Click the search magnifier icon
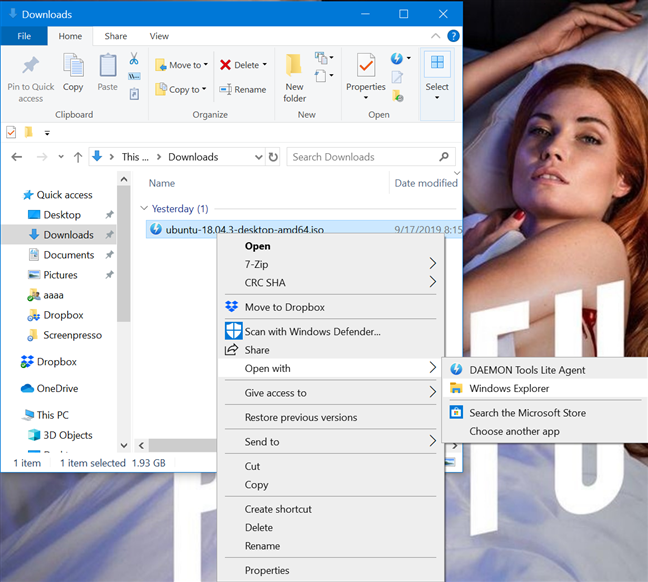 (x=444, y=157)
